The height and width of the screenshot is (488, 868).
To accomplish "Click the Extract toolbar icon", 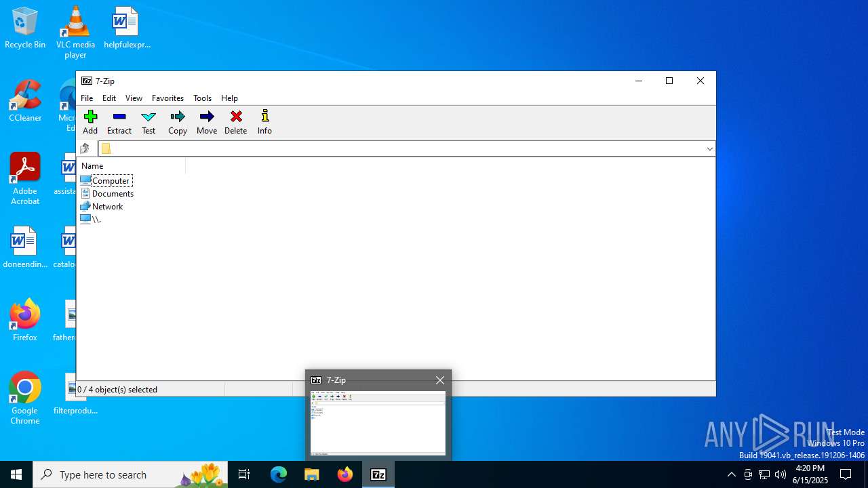I will 119,123.
